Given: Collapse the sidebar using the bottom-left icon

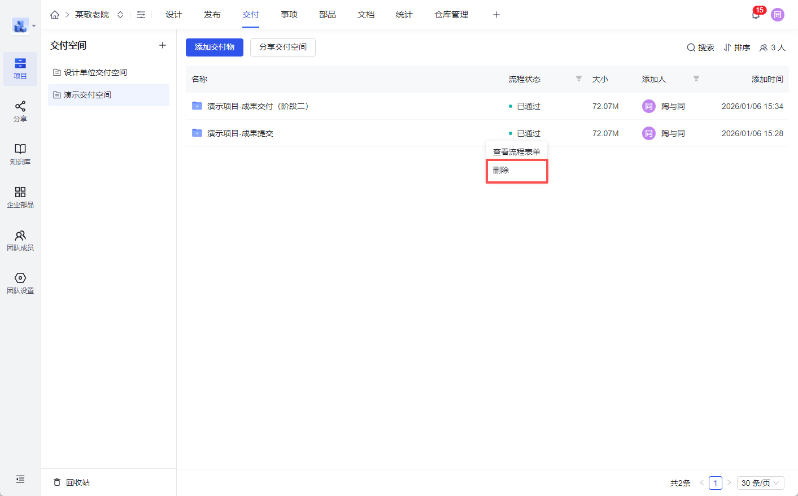Looking at the screenshot, I should [20, 481].
